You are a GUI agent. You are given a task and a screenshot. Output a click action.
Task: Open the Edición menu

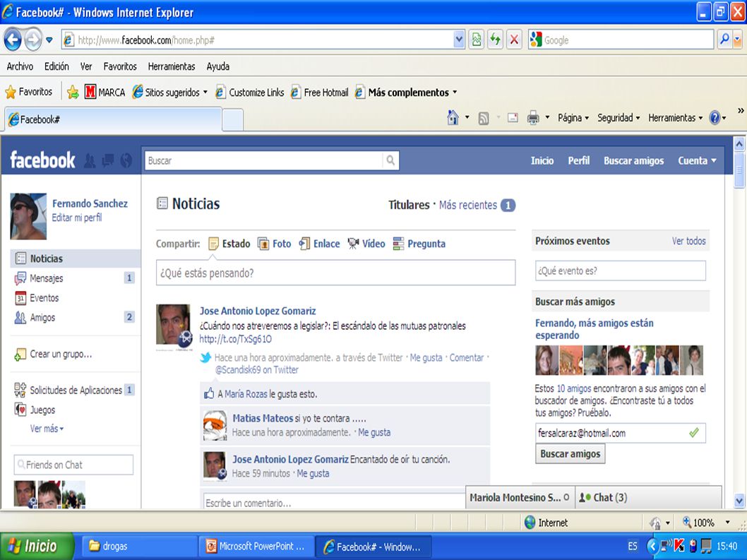pyautogui.click(x=56, y=66)
